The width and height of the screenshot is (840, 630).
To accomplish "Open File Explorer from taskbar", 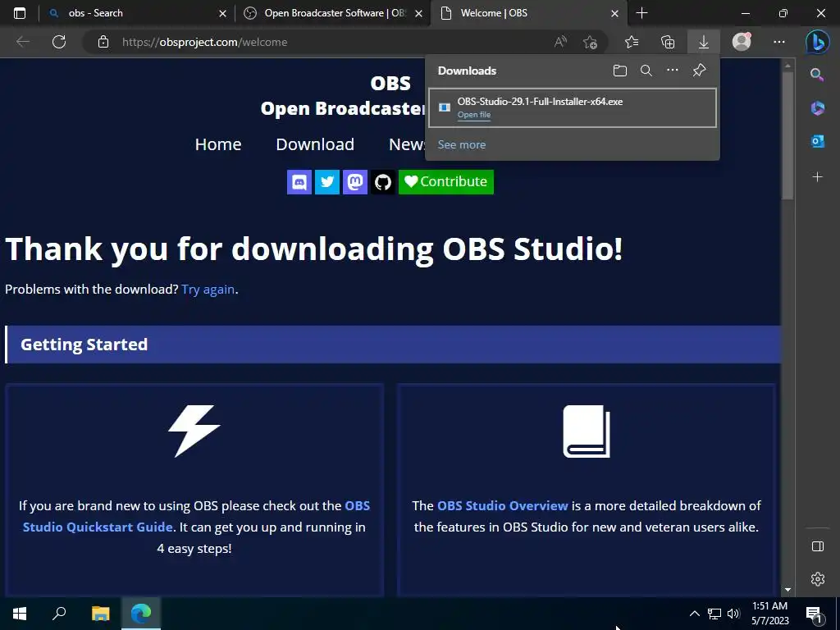I will 100,614.
